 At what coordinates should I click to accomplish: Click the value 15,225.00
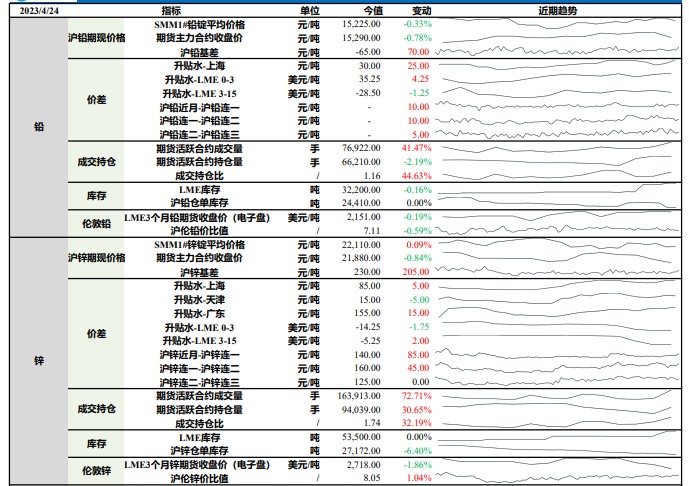pyautogui.click(x=361, y=24)
